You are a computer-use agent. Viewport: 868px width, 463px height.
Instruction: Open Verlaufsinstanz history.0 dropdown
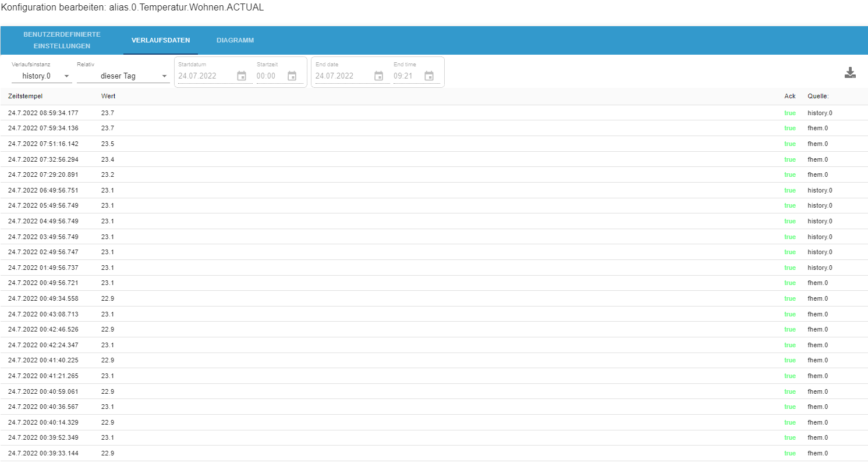click(41, 76)
